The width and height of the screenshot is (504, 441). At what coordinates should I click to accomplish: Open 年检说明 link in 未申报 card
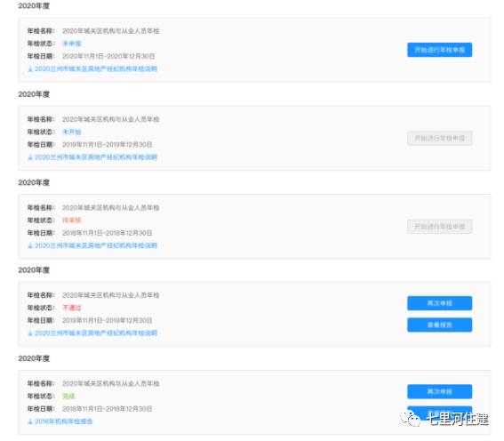[96, 68]
